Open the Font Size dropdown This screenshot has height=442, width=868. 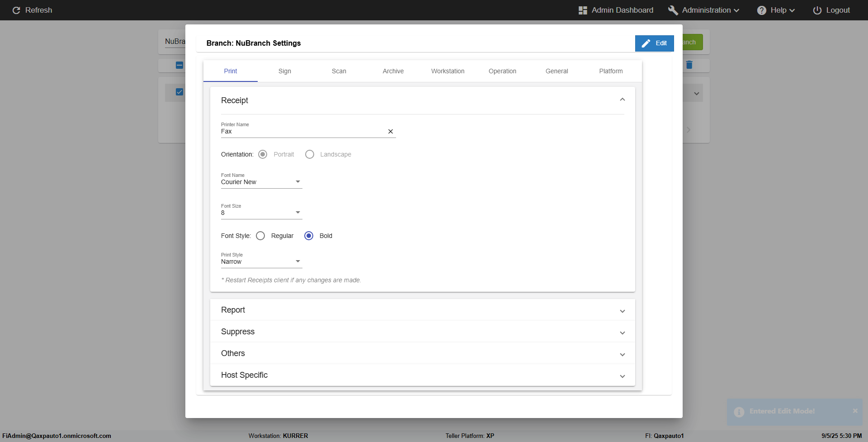[x=261, y=213]
